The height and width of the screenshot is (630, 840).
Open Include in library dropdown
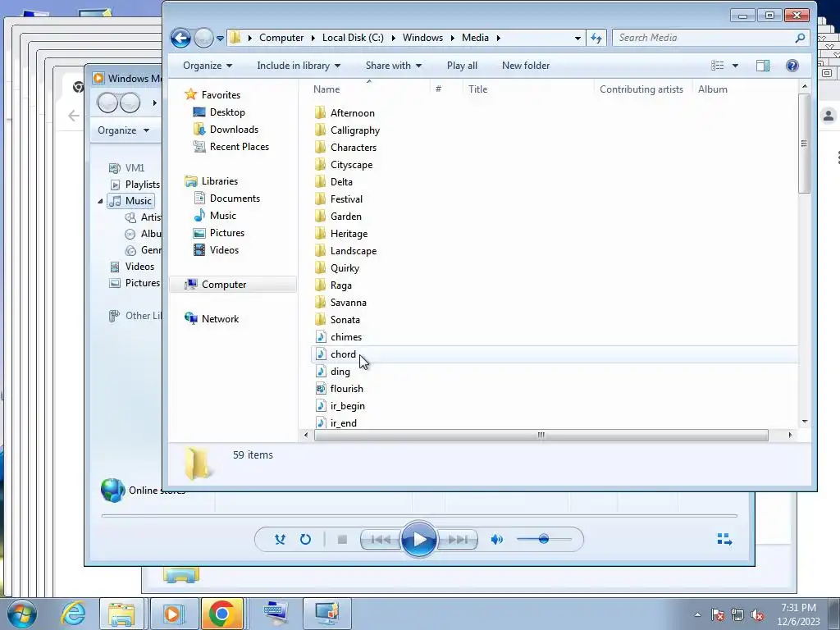[299, 66]
